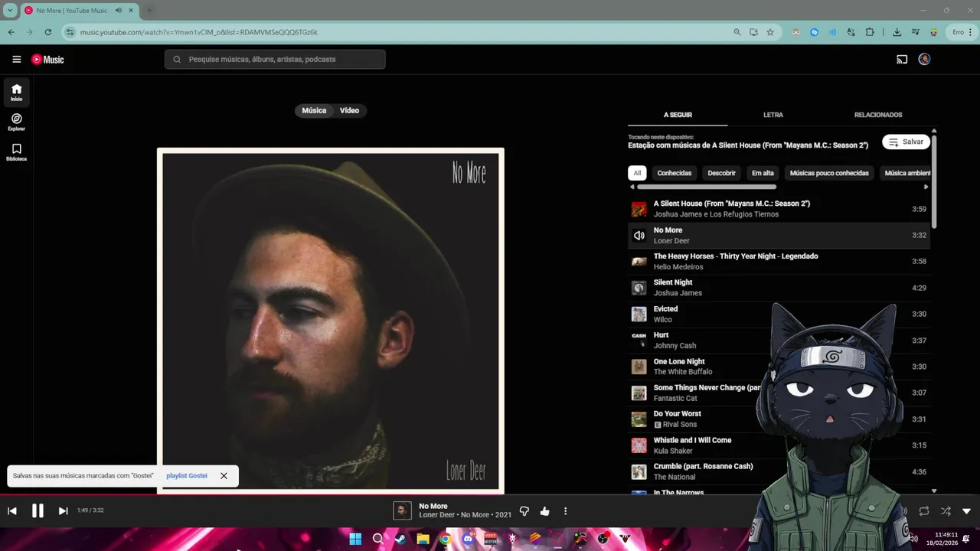
Task: Click the YouTube Music logo
Action: [47, 59]
